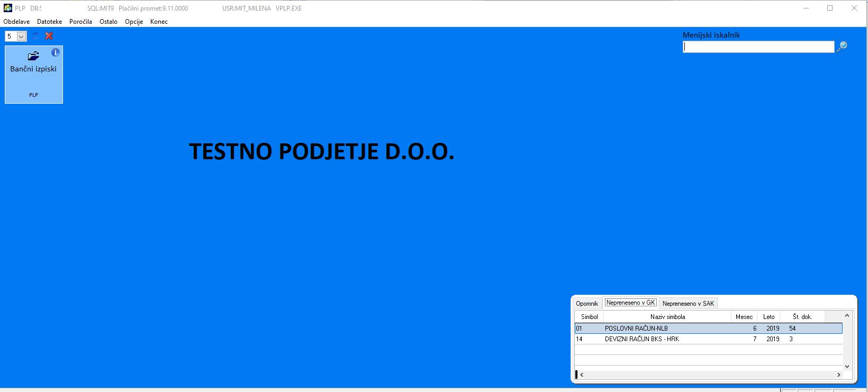
Task: Open the Obdelave menu
Action: (16, 22)
